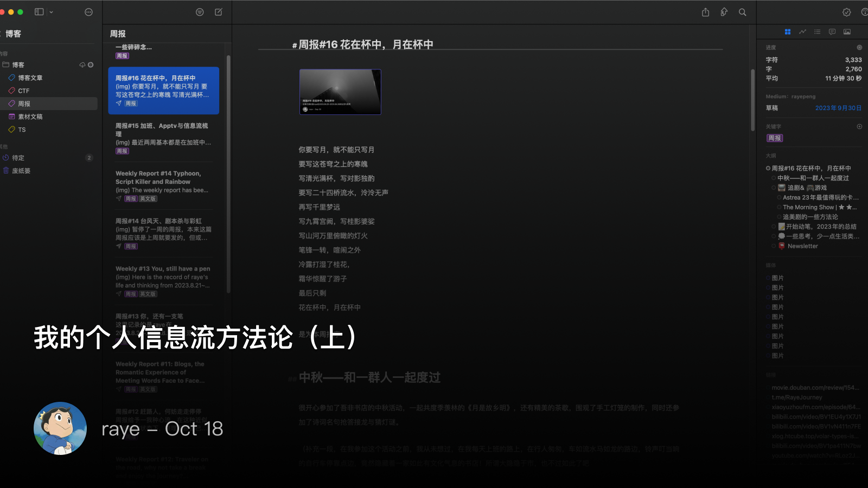Click the publish upload icon
This screenshot has width=868, height=488.
pos(724,12)
